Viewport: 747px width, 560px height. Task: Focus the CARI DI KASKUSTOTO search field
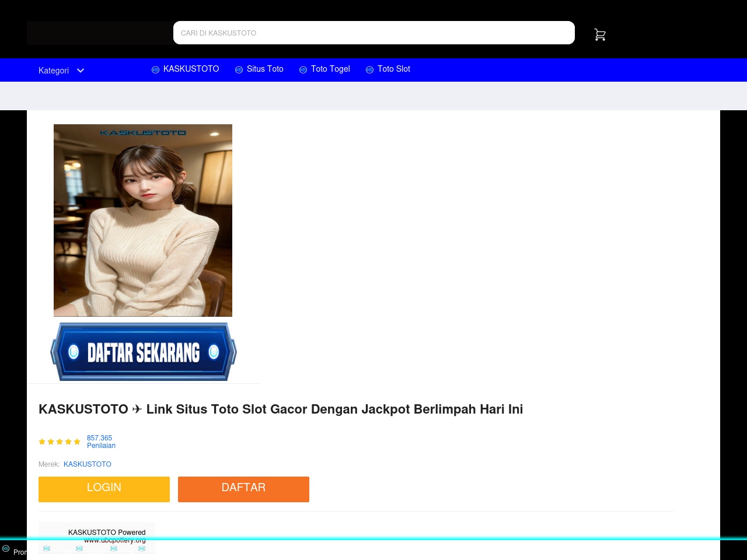coord(374,33)
